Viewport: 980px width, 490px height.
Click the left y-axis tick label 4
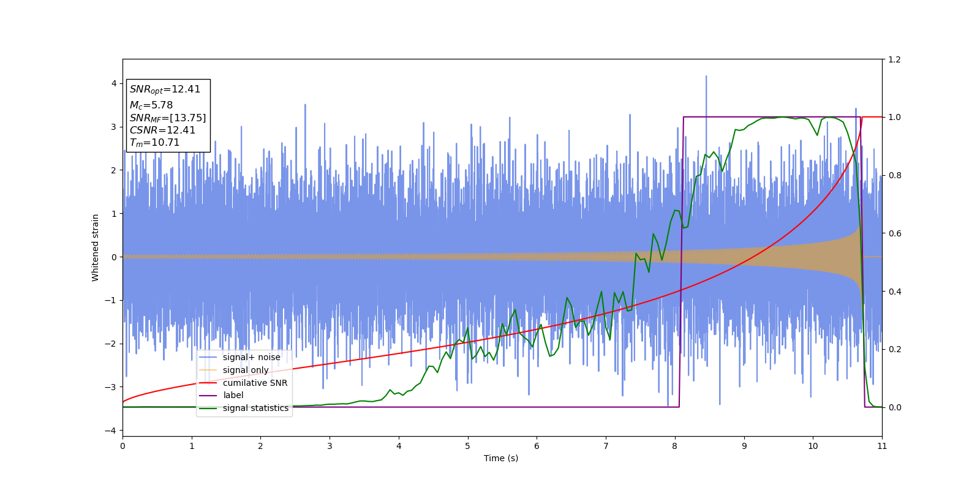pos(114,83)
